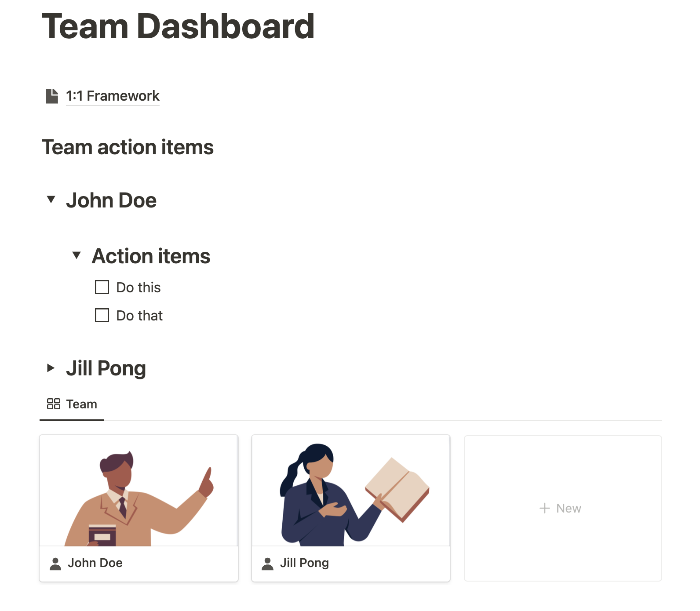
Task: Collapse the Action items toggle
Action: point(77,255)
